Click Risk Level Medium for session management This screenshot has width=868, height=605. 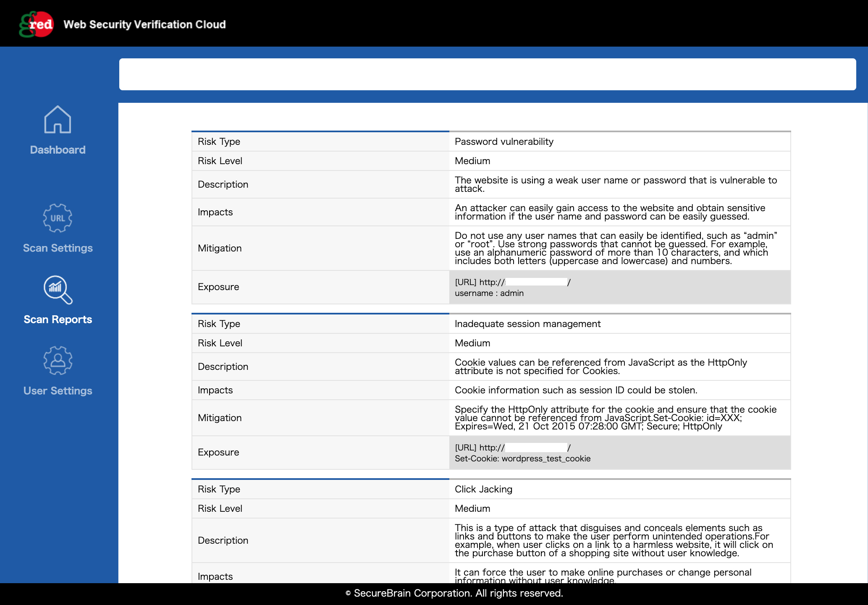click(x=472, y=343)
